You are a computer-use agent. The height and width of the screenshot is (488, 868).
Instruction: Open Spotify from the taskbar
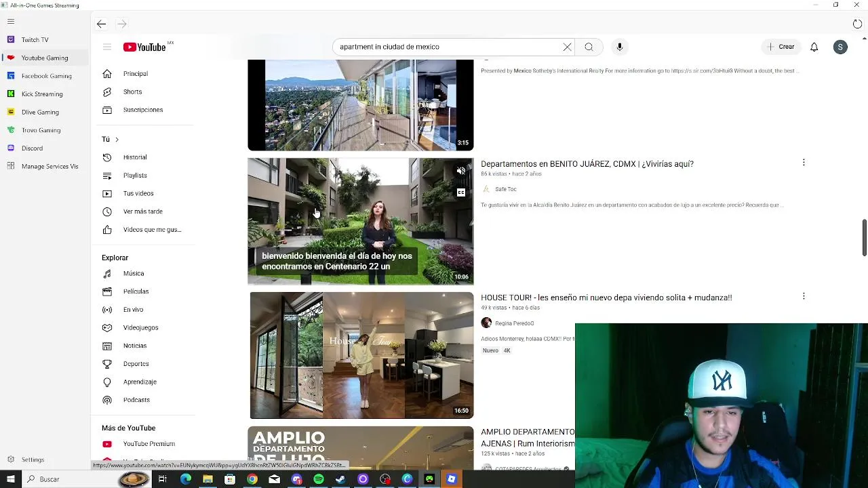318,479
